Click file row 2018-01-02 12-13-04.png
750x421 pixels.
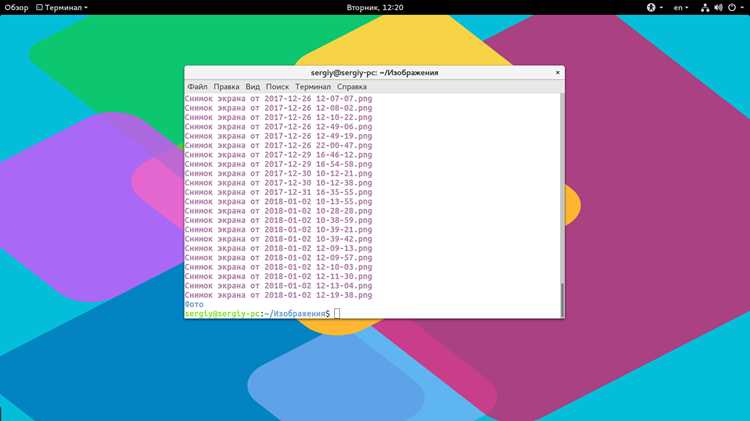click(x=278, y=286)
